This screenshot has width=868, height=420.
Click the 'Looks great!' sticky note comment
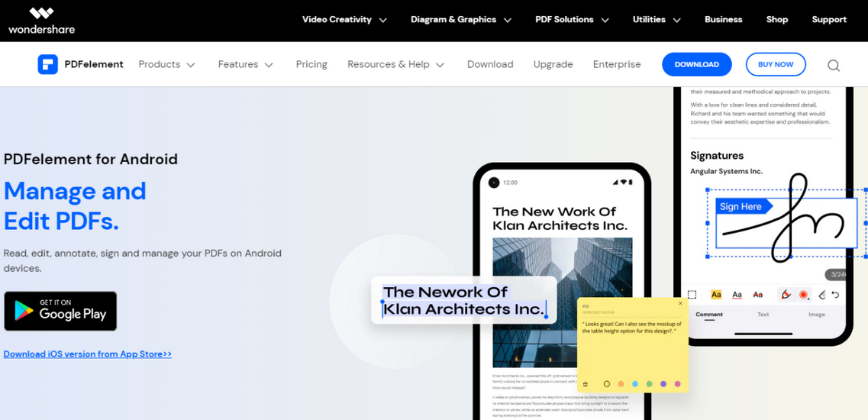(631, 327)
